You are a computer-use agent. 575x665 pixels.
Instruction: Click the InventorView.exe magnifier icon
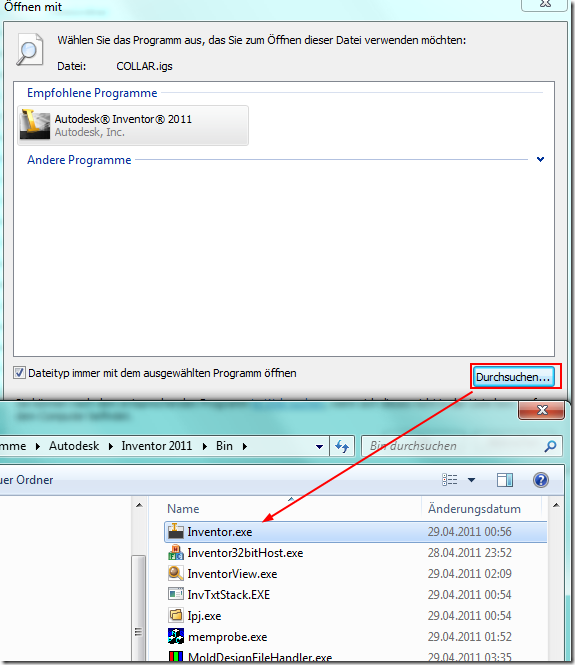pos(176,573)
